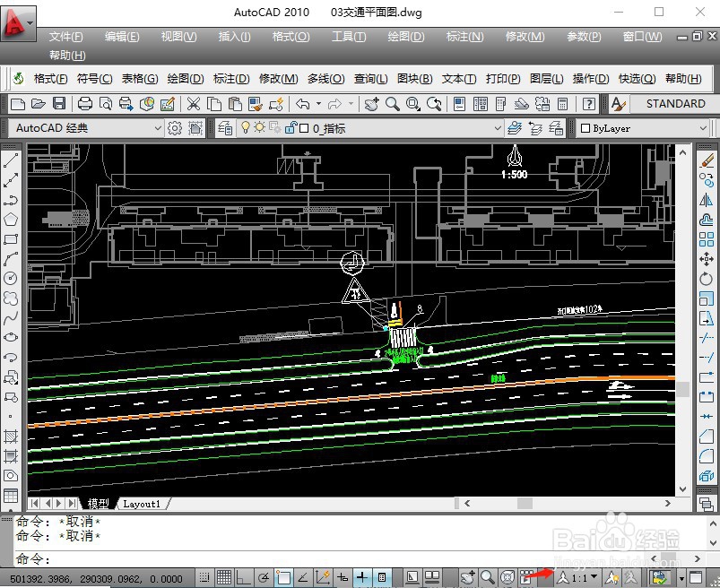
Task: Select the Spline draw tool
Action: click(x=11, y=318)
